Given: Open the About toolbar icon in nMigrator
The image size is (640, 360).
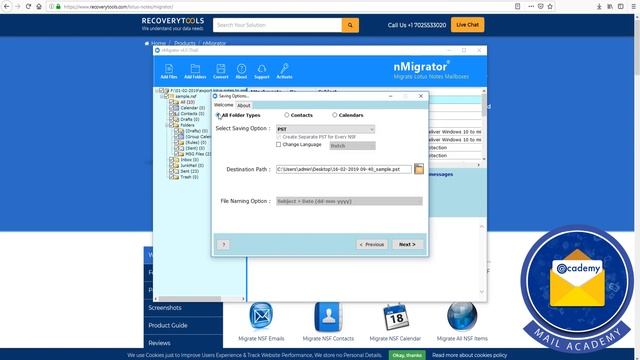Looking at the screenshot, I should pos(241,71).
